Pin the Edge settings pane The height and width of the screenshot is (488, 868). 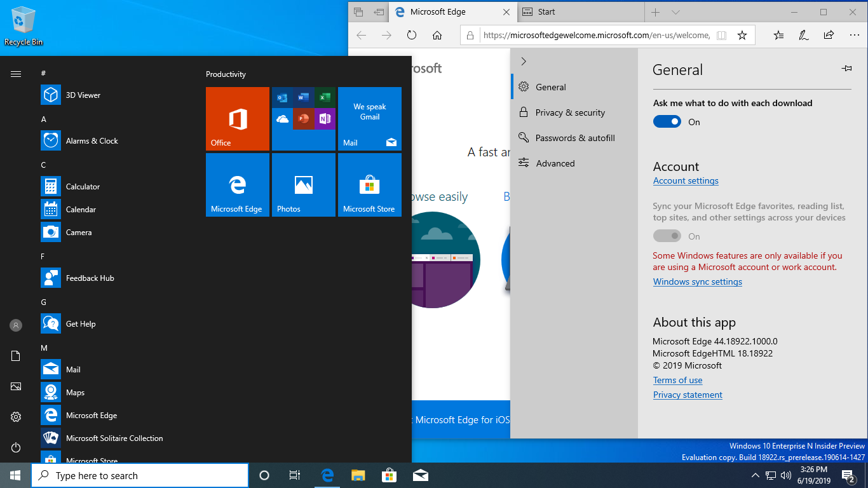(846, 69)
